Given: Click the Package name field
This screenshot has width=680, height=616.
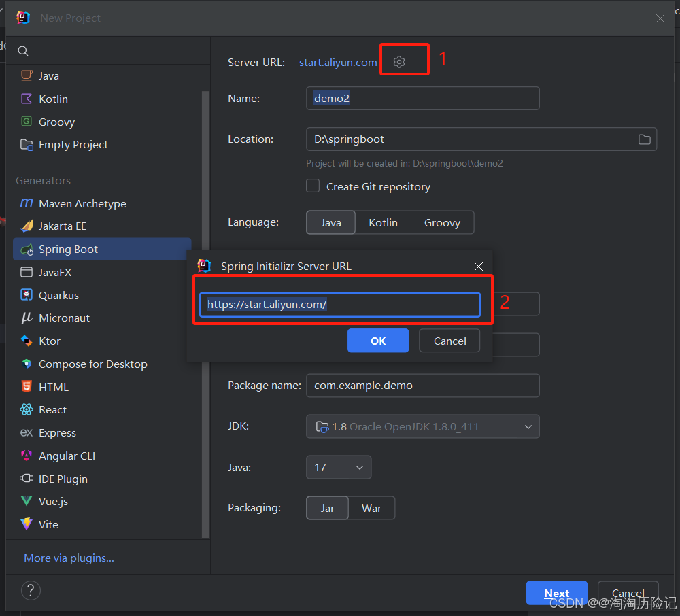Looking at the screenshot, I should tap(423, 386).
